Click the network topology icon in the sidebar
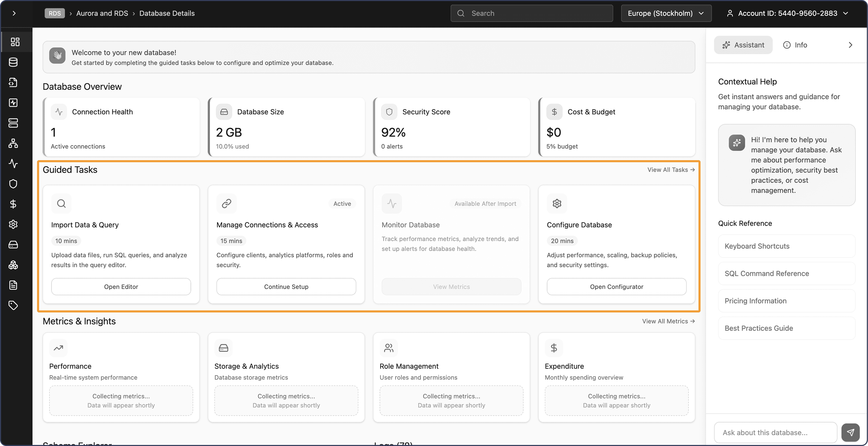The height and width of the screenshot is (446, 868). click(x=13, y=143)
